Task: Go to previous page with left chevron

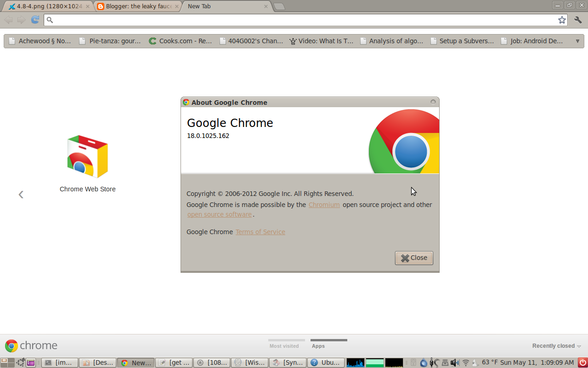Action: (x=21, y=195)
